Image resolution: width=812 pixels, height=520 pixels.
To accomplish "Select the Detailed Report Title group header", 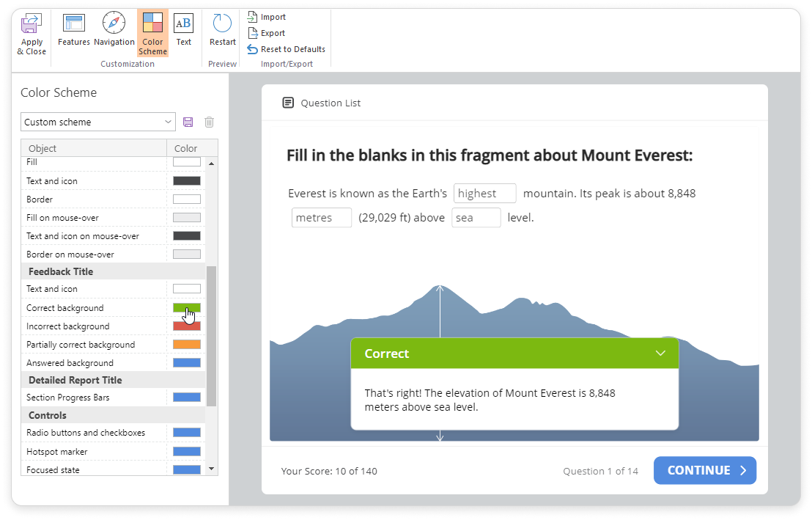I will (113, 380).
